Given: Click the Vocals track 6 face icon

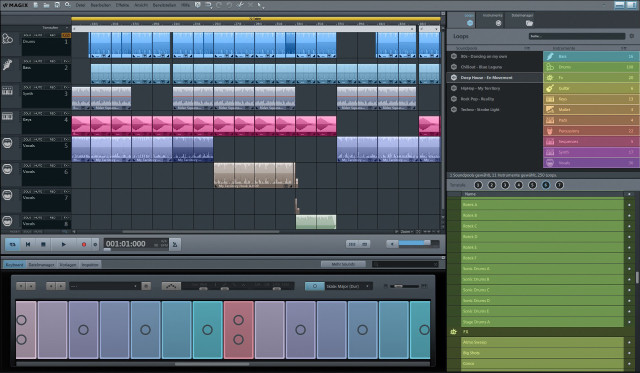Looking at the screenshot, I should click(x=7, y=169).
